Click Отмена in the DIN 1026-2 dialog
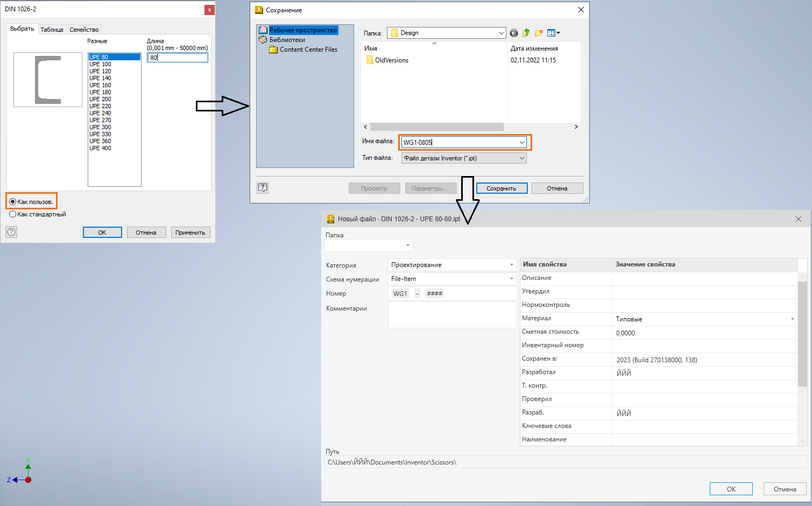This screenshot has height=506, width=812. [146, 233]
